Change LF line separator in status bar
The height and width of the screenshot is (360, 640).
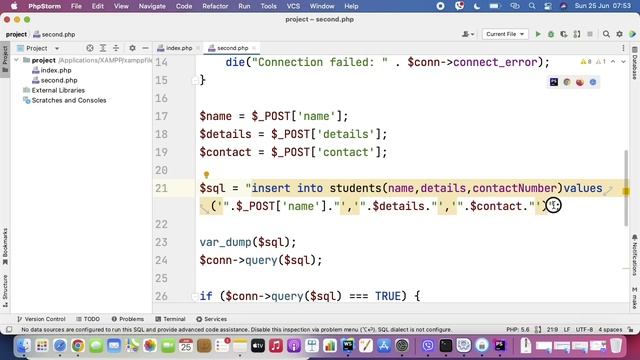[567, 329]
